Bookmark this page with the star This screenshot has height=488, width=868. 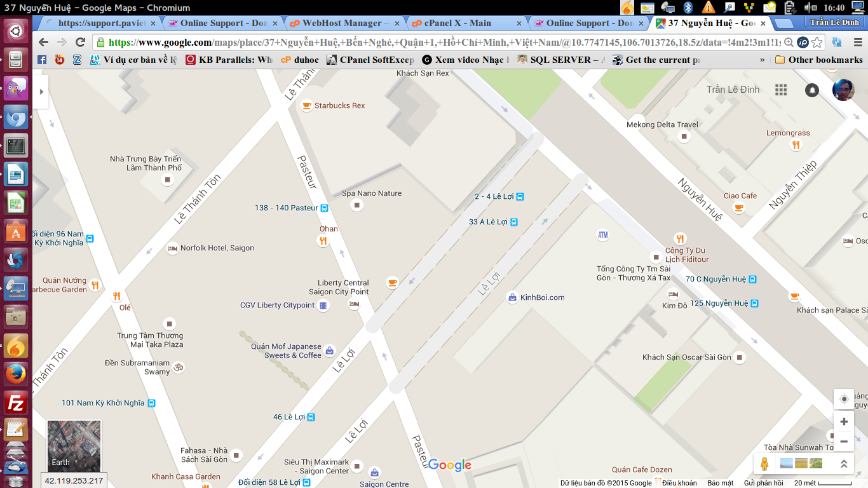pos(817,43)
